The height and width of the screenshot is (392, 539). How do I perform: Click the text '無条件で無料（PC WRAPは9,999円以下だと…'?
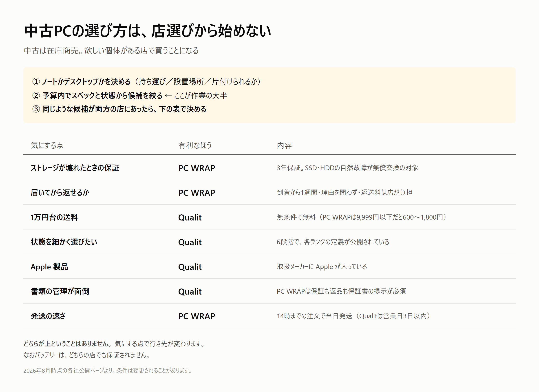coord(362,217)
